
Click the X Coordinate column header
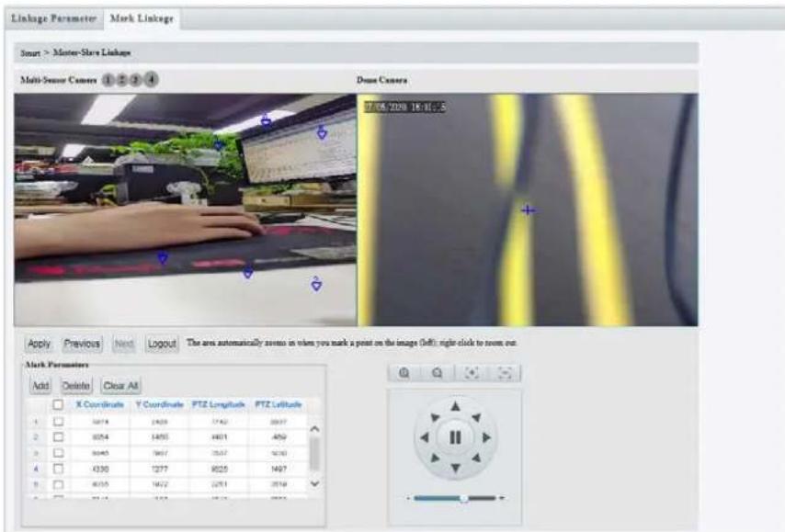(x=99, y=404)
